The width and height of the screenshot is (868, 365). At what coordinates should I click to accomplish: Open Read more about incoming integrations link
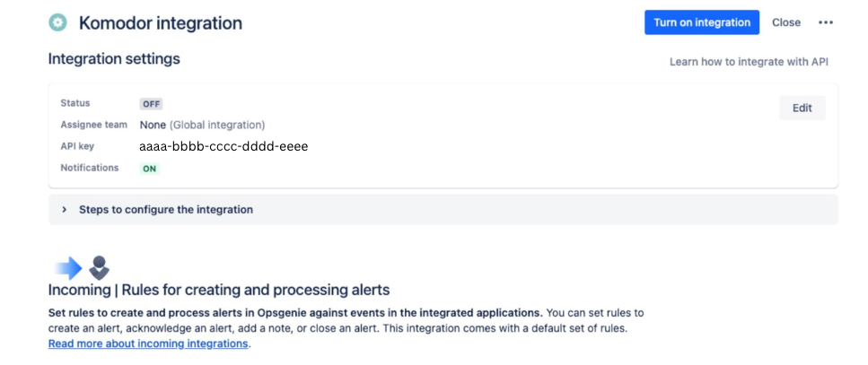click(148, 343)
